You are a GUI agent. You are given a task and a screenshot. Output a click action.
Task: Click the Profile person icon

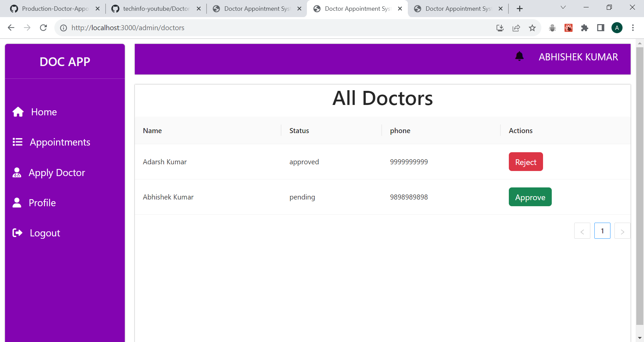click(17, 203)
